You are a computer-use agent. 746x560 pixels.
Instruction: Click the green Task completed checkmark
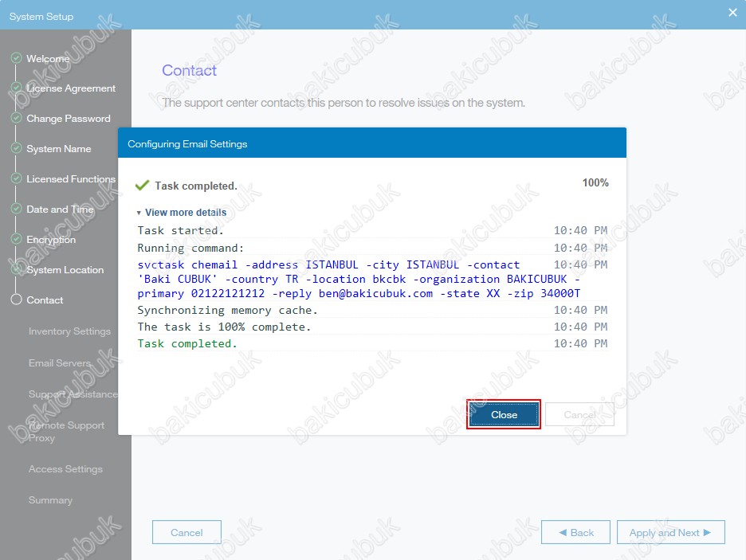point(142,186)
